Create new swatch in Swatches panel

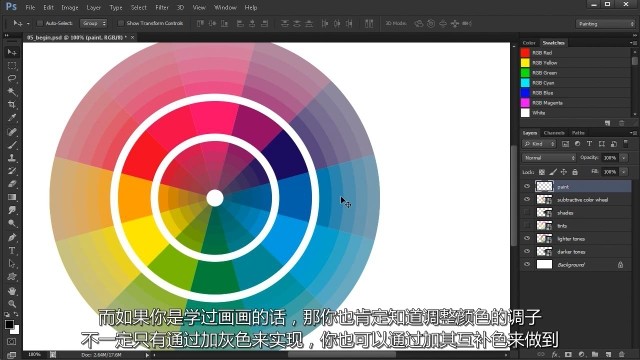click(x=607, y=123)
